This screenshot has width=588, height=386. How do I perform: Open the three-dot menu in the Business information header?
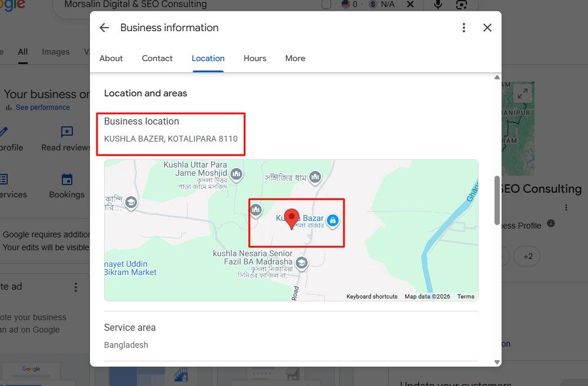(x=464, y=28)
